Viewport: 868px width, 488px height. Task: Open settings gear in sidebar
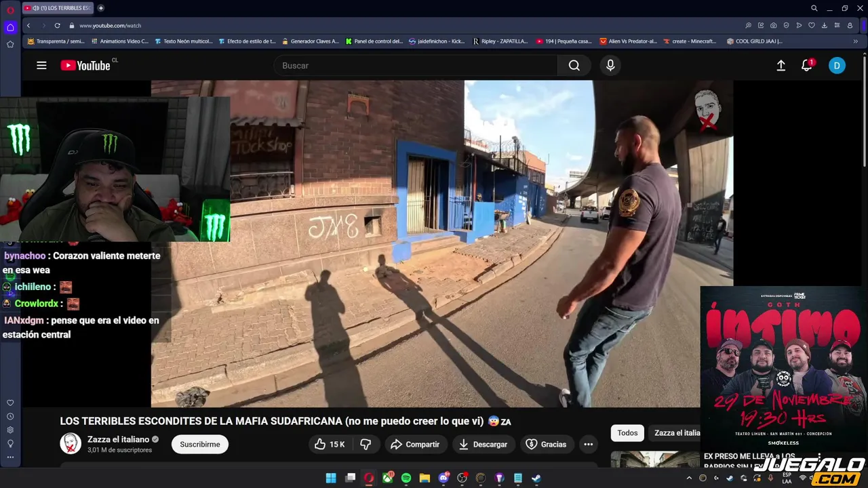tap(10, 430)
